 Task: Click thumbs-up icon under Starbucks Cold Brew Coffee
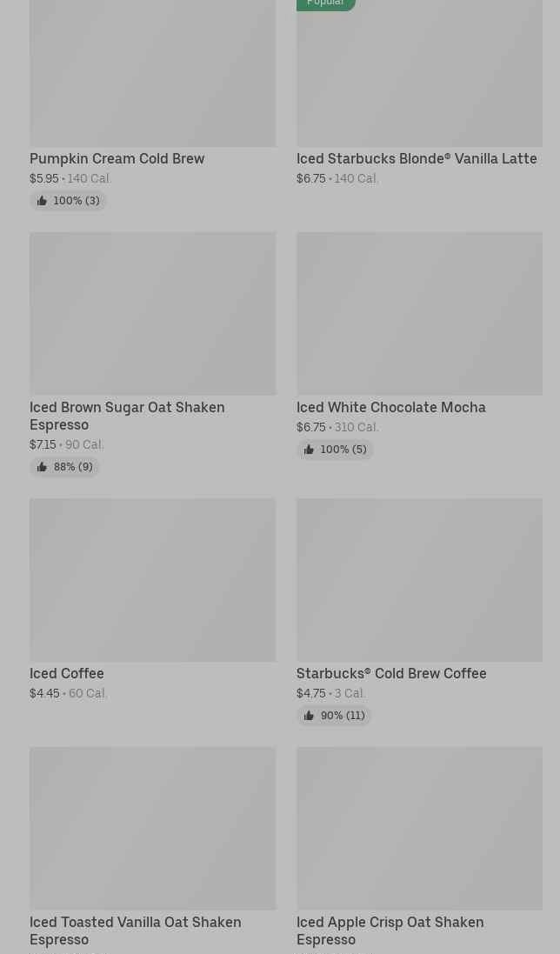tap(309, 716)
